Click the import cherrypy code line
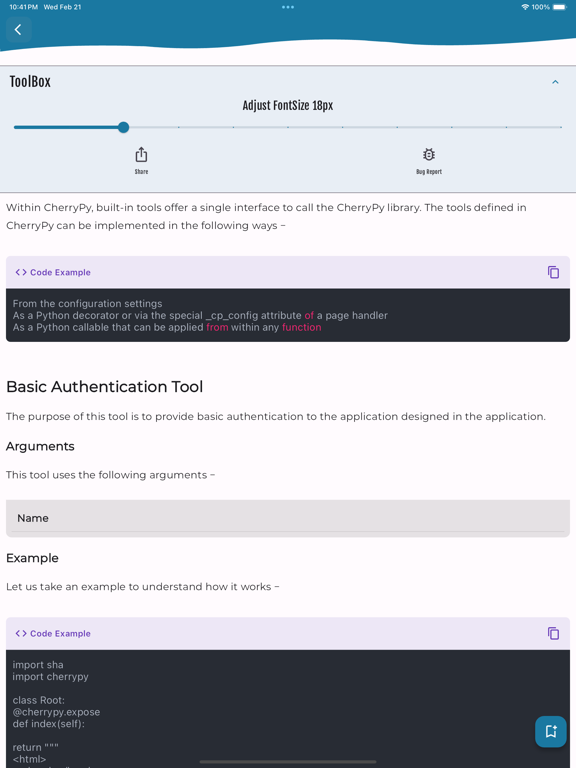 point(50,676)
